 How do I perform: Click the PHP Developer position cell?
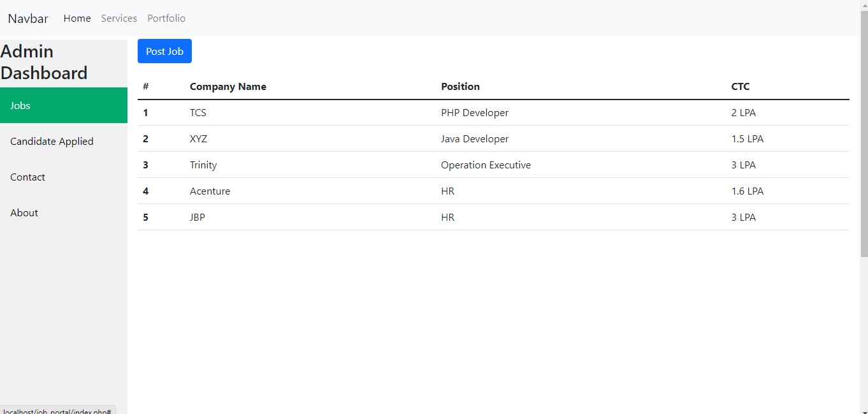(475, 113)
